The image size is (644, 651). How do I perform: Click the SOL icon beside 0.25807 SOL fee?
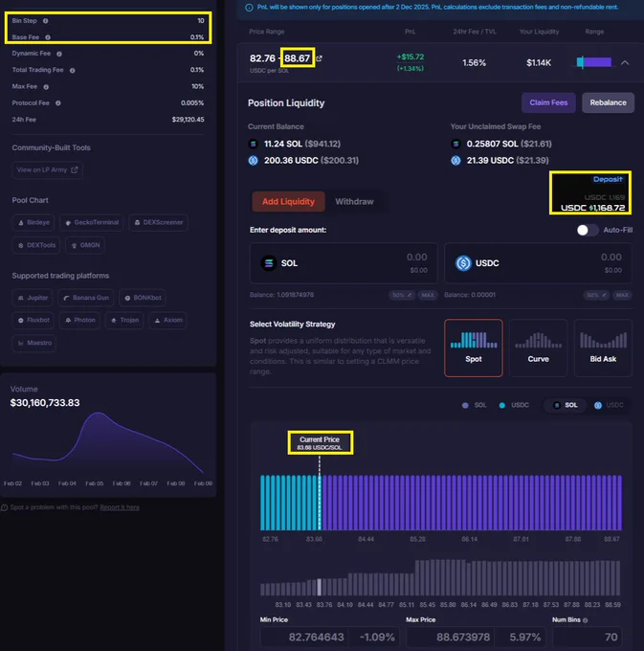(x=455, y=144)
